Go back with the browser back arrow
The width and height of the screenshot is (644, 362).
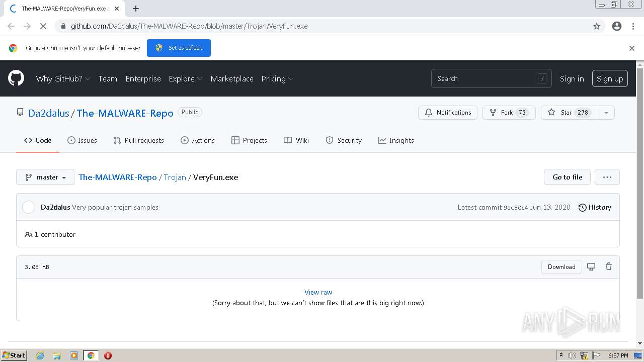pyautogui.click(x=11, y=26)
